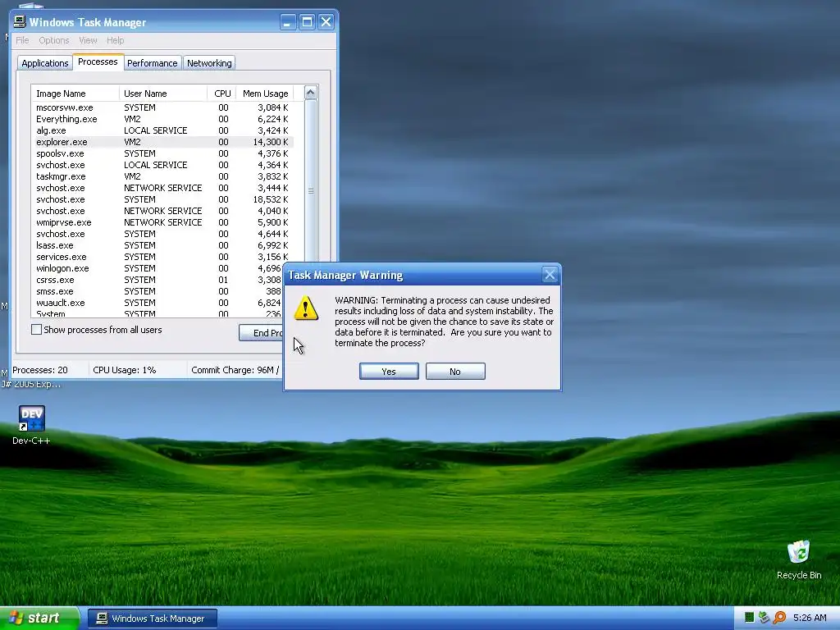Select the services.exe process

point(162,257)
